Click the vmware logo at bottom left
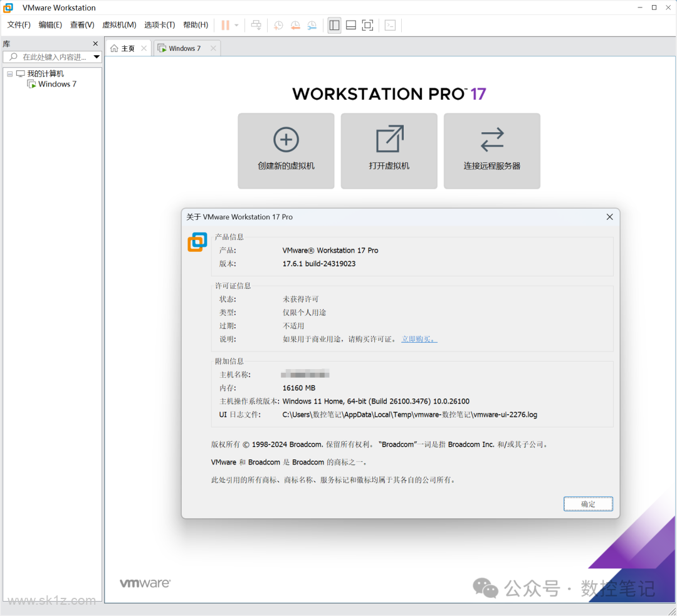 coord(145,583)
